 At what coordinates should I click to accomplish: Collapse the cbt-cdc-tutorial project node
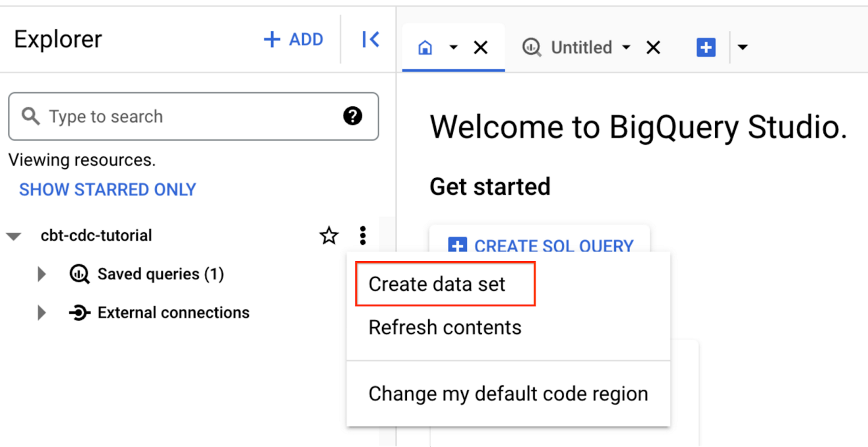click(13, 235)
